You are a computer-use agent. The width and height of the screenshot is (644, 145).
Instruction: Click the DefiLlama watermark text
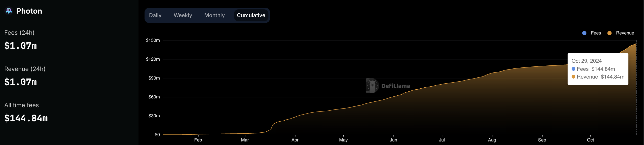click(396, 86)
